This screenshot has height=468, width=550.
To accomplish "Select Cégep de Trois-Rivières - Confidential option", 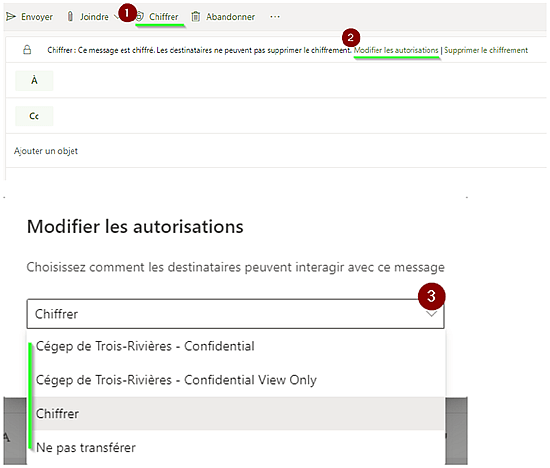I will 235,346.
